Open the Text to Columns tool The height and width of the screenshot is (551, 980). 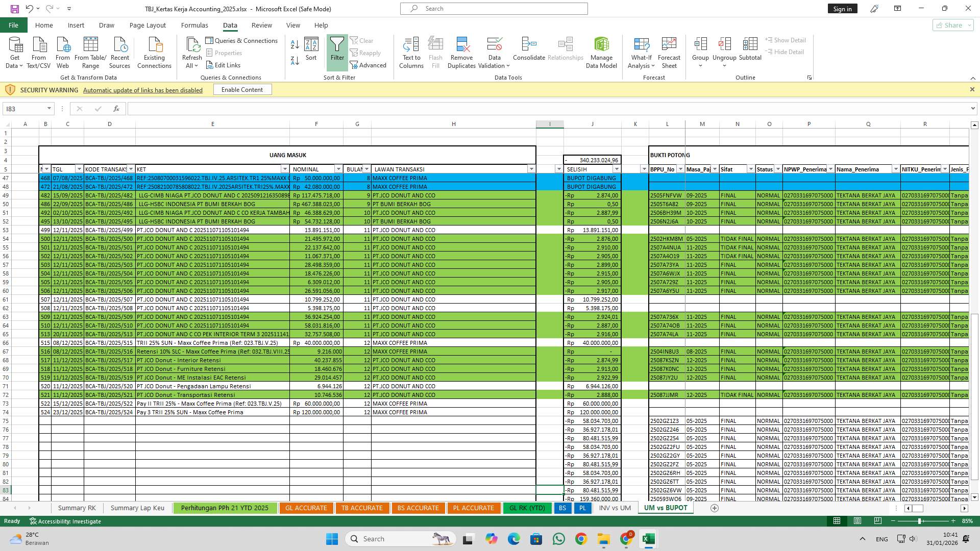411,51
